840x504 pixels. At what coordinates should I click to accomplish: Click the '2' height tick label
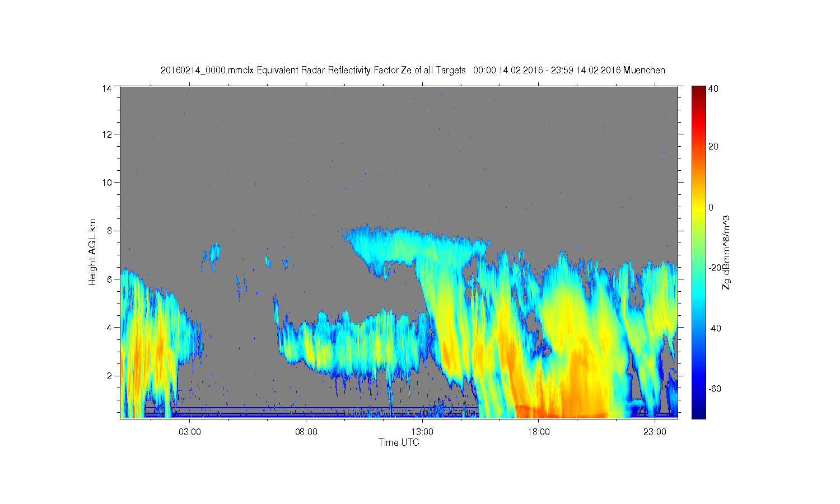[x=110, y=375]
